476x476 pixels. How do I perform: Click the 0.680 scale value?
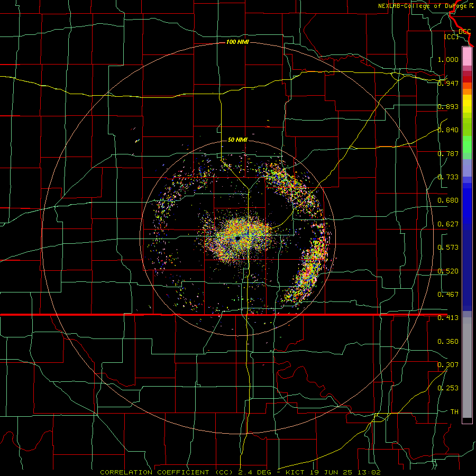click(x=448, y=200)
